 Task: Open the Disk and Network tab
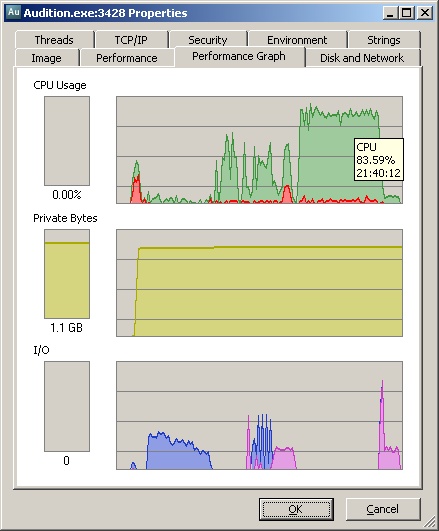pyautogui.click(x=362, y=58)
